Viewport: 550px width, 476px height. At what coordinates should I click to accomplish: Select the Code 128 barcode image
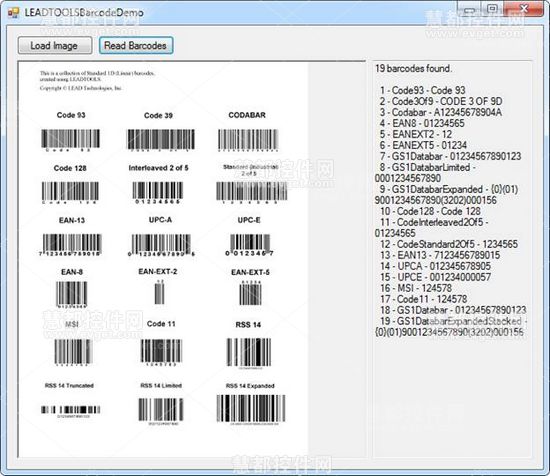click(x=70, y=192)
